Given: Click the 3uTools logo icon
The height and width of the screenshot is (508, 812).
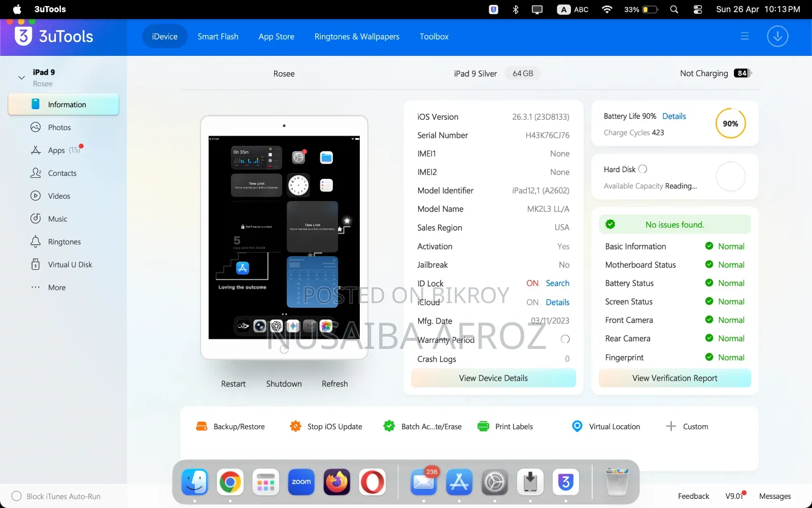Looking at the screenshot, I should pos(23,36).
